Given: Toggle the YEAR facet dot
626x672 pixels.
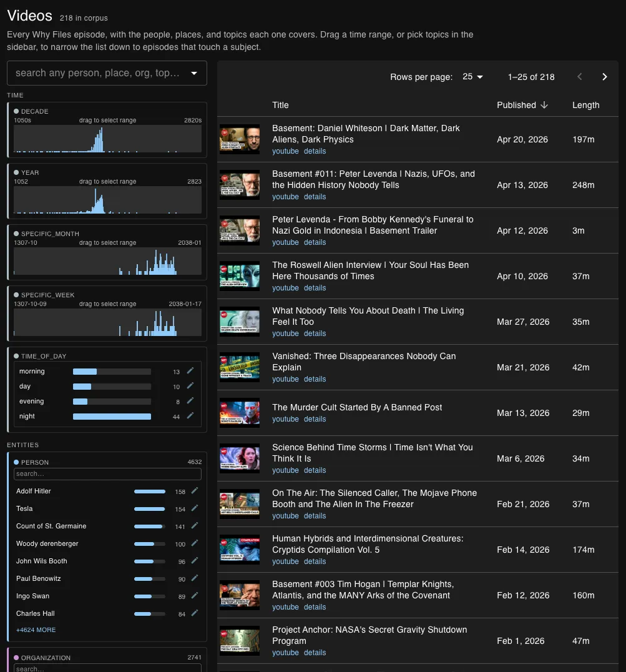Looking at the screenshot, I should point(16,172).
